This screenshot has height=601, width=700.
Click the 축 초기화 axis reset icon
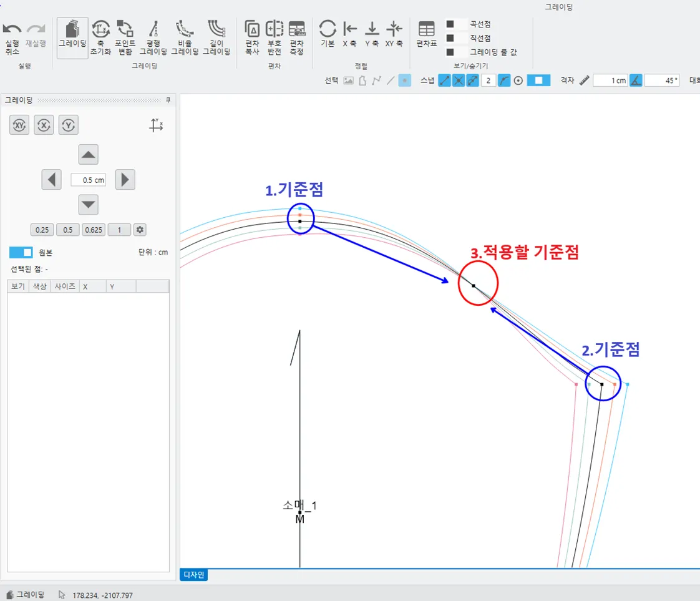tap(100, 37)
